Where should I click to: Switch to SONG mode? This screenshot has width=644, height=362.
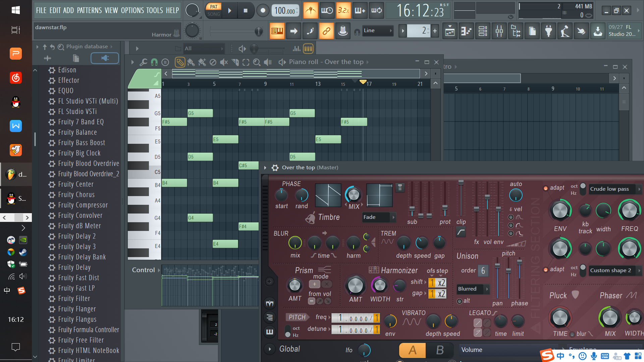[214, 14]
